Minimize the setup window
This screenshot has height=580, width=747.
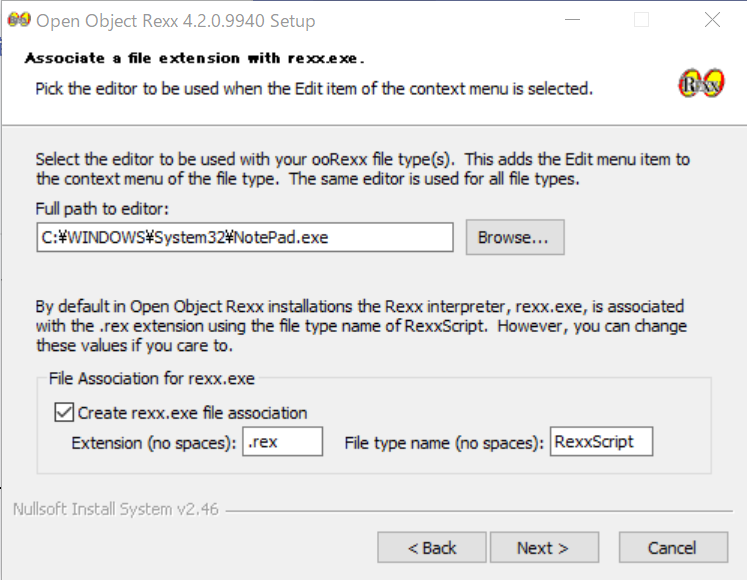pos(571,20)
